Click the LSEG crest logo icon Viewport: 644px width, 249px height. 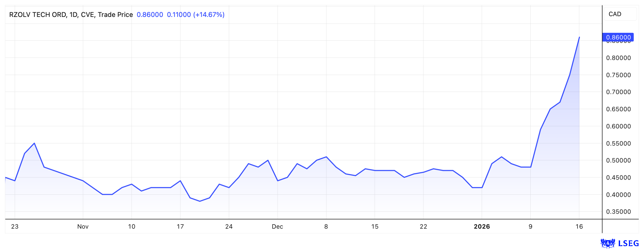coord(608,243)
